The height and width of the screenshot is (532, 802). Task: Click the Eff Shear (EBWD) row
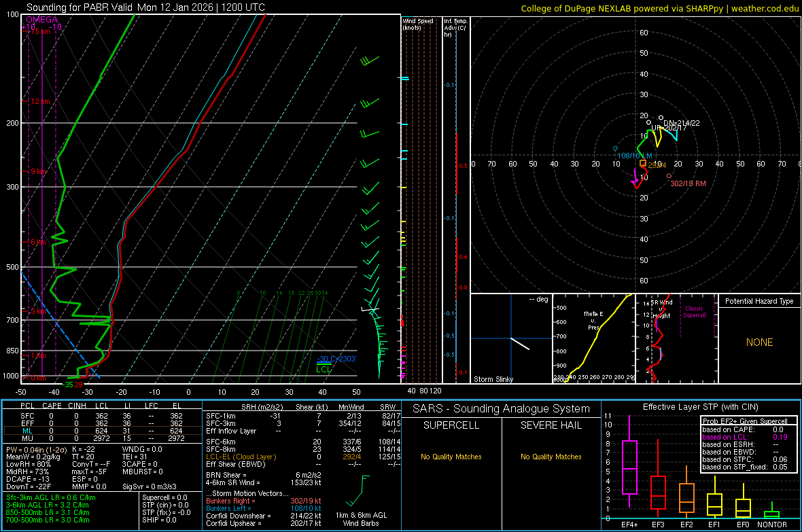pos(303,464)
